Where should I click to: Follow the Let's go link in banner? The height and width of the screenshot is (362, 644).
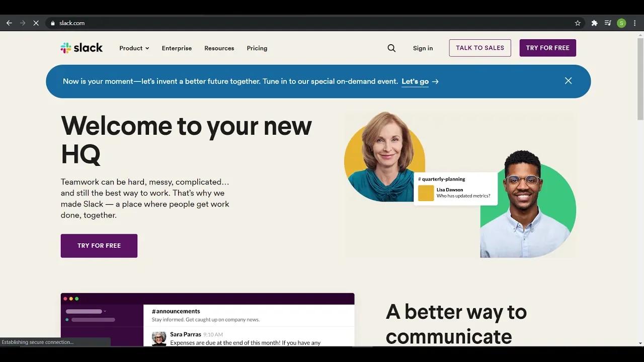(415, 81)
